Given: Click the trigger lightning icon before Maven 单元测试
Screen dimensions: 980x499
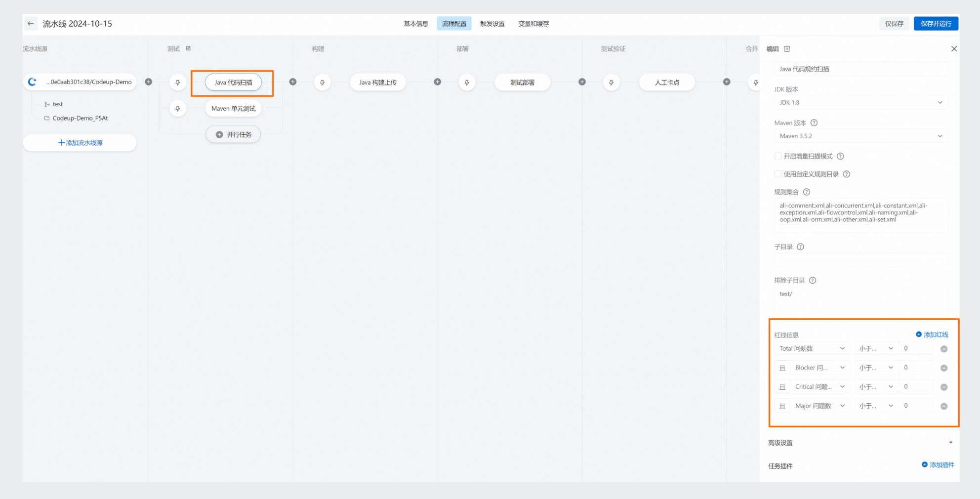Looking at the screenshot, I should click(178, 109).
